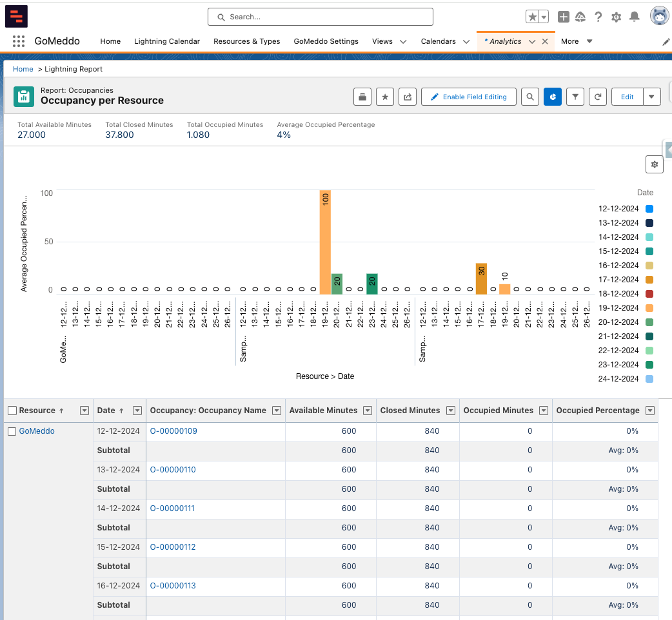Refresh the report
Viewport: 672px width, 620px height.
click(598, 97)
